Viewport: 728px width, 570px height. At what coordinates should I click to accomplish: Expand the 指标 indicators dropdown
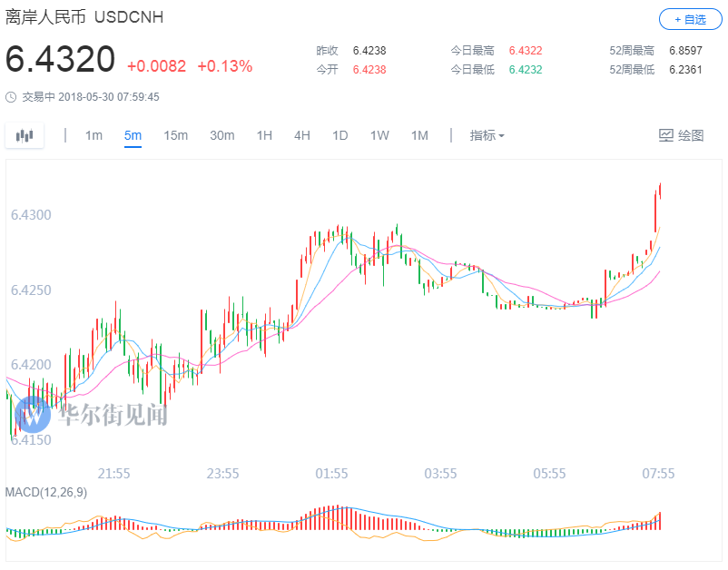487,135
